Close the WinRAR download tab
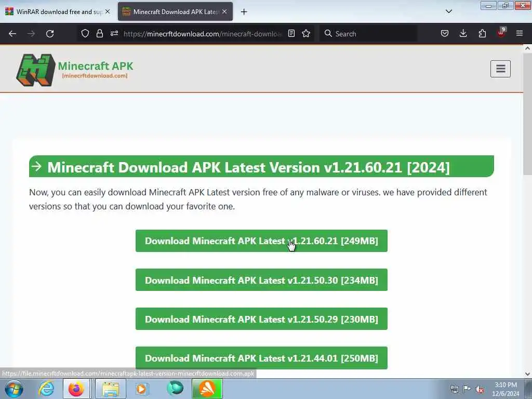The image size is (532, 399). pos(108,11)
